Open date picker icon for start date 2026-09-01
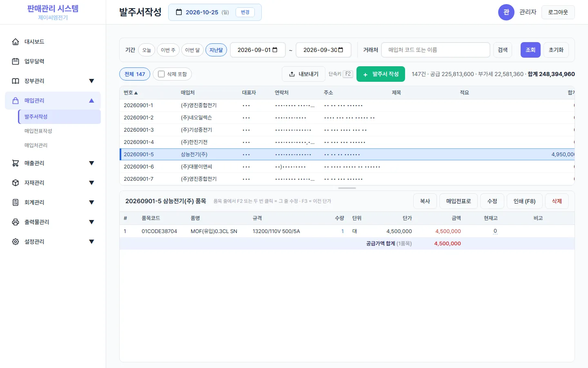The image size is (588, 368). [275, 50]
